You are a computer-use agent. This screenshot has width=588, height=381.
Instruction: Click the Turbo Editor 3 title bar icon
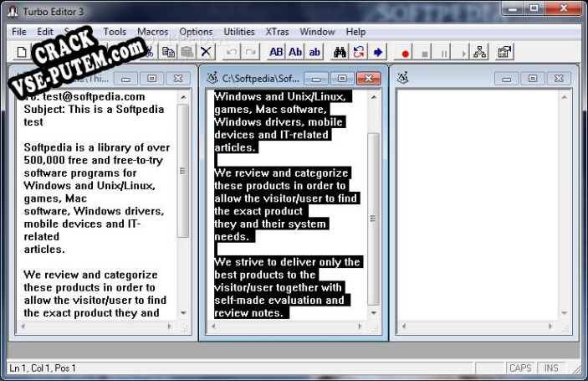point(13,12)
